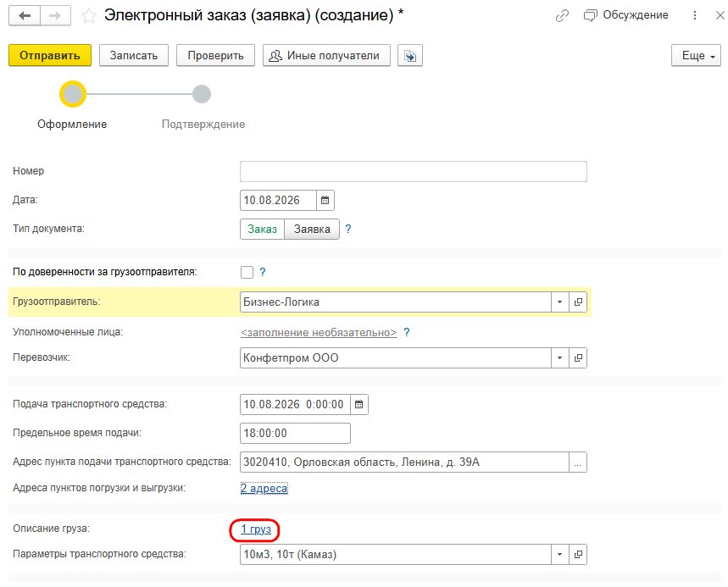
Task: Click into the Номер input field
Action: pyautogui.click(x=414, y=171)
